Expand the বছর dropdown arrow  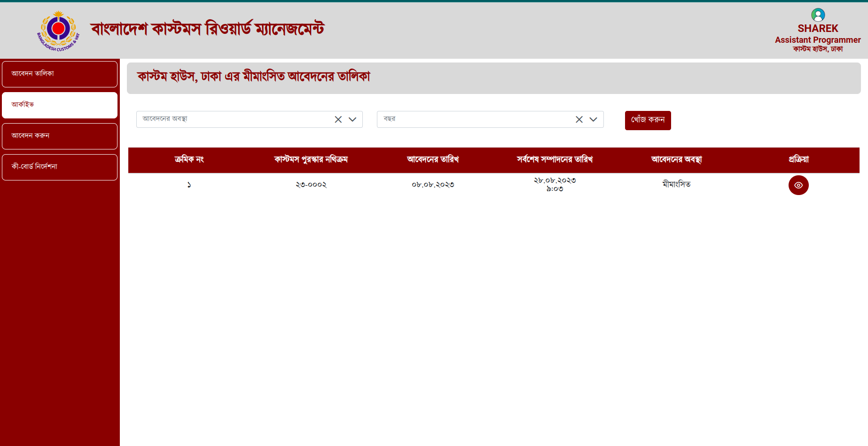(x=593, y=119)
